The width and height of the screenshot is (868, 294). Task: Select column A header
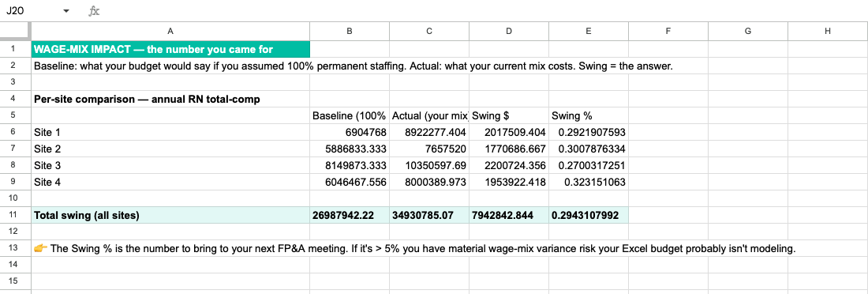click(170, 32)
